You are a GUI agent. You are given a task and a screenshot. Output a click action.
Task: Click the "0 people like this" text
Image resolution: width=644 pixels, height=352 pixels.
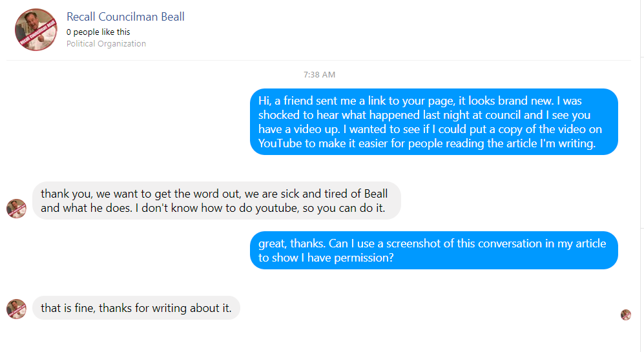click(x=98, y=32)
